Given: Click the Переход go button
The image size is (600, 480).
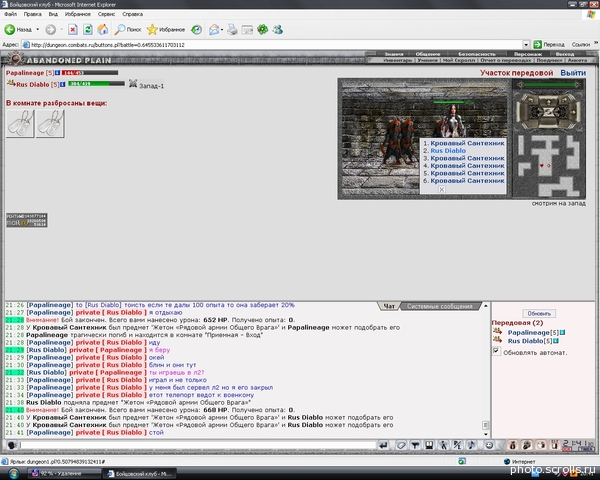Looking at the screenshot, I should (549, 44).
